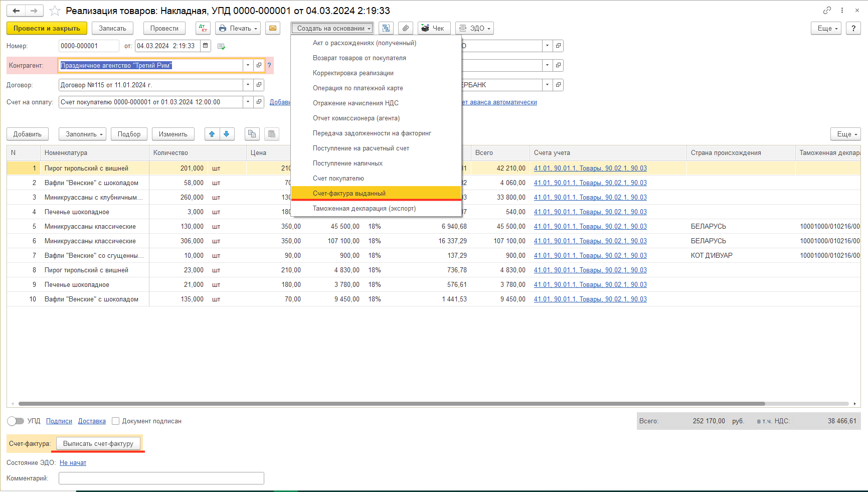
Task: Open the Печать dropdown
Action: click(x=238, y=28)
